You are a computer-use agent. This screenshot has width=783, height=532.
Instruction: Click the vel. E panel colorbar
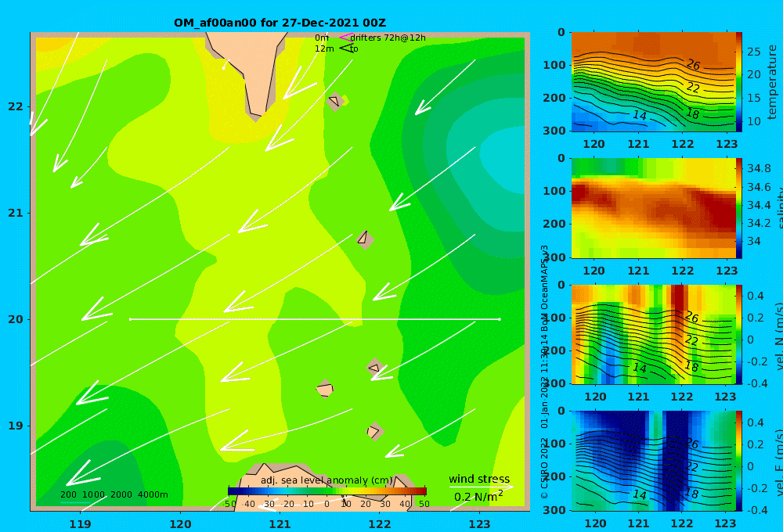(x=738, y=461)
